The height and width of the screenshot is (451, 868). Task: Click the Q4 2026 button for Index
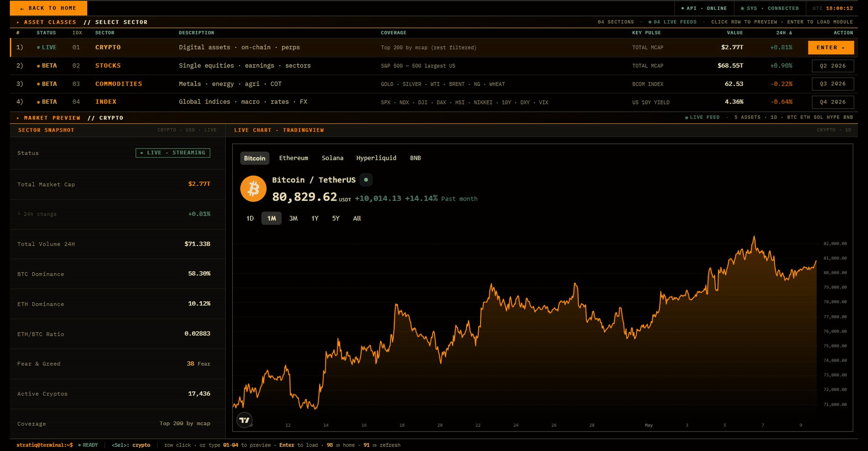[833, 102]
